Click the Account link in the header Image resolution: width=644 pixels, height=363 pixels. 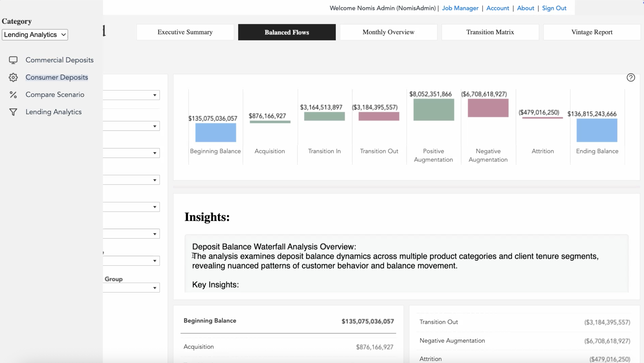(x=497, y=8)
